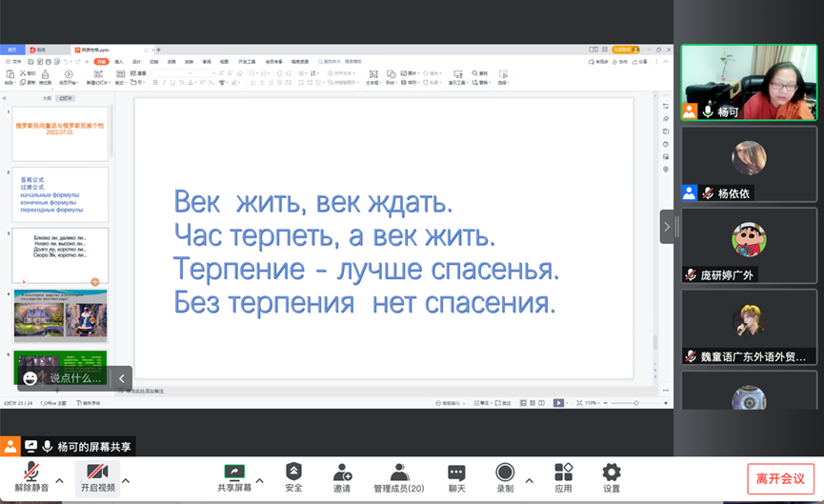Start recording with 录制 button
824x504 pixels.
[504, 477]
